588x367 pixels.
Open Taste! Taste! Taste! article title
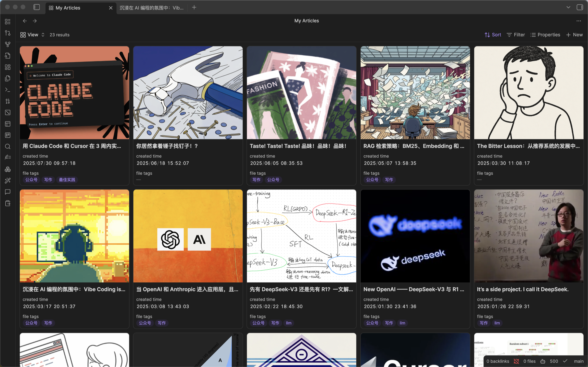coord(298,146)
